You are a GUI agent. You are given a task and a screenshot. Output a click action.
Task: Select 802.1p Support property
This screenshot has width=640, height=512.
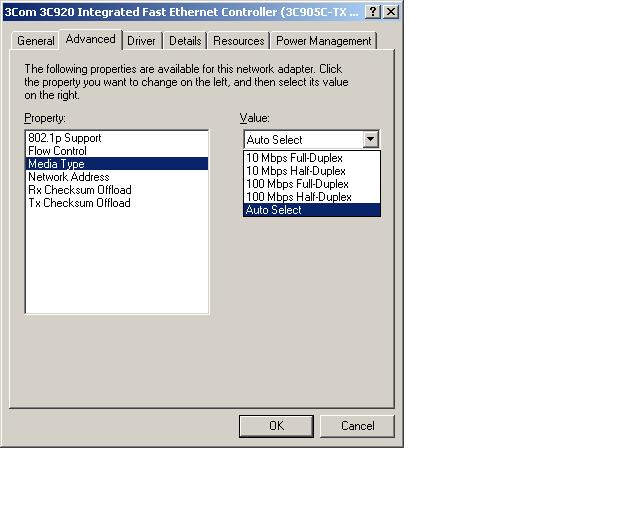tap(117, 138)
